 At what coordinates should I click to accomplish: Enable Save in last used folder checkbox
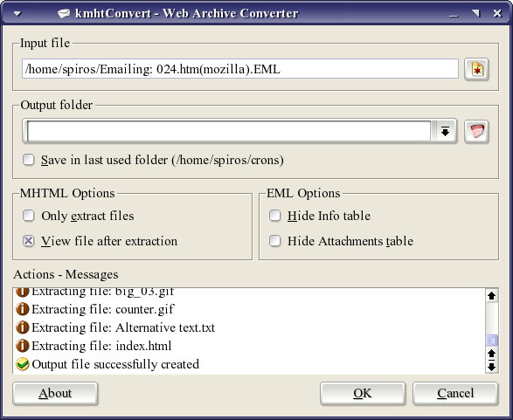pyautogui.click(x=29, y=160)
